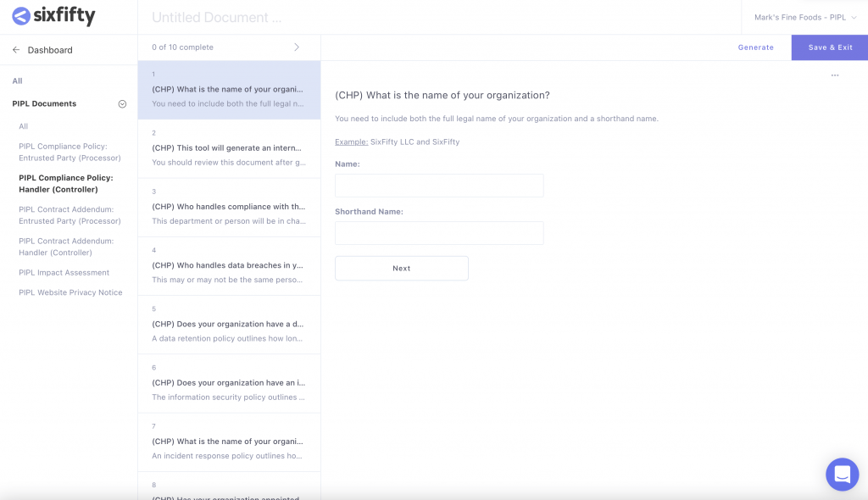Screen dimensions: 868x500
Task: Expand the progress chevron next to 0 of 10 complete
Action: (297, 47)
